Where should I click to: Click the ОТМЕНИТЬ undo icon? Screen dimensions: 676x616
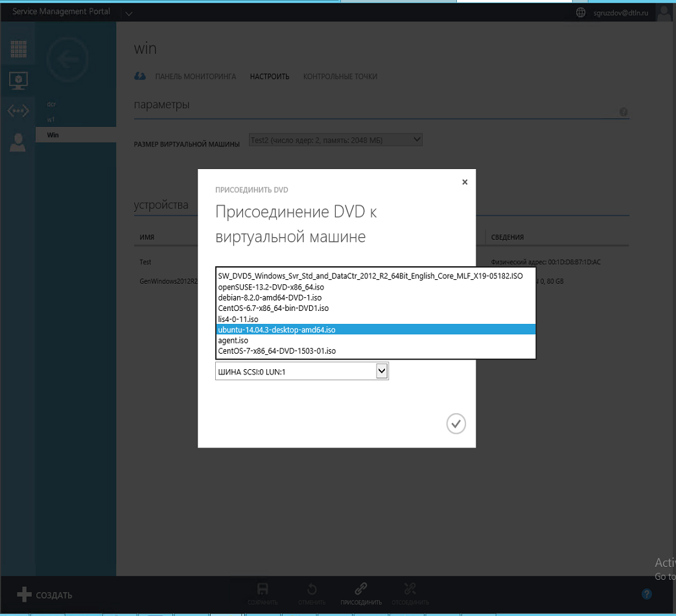click(312, 588)
